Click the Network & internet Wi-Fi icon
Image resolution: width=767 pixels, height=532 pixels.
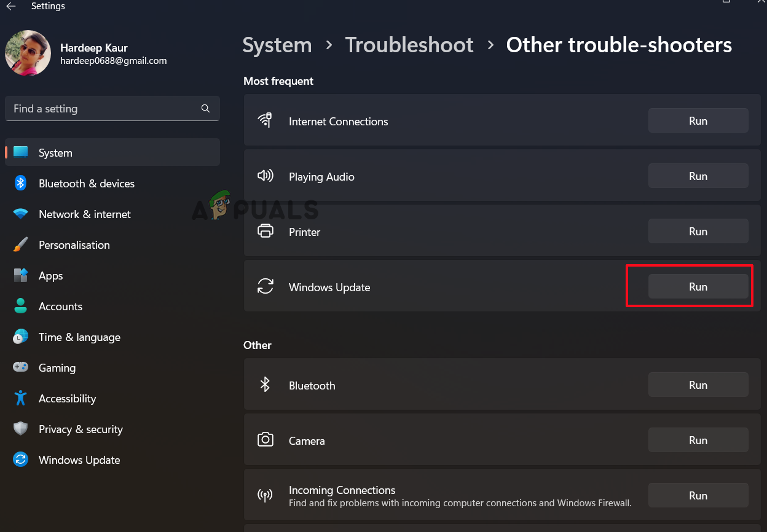pyautogui.click(x=21, y=214)
